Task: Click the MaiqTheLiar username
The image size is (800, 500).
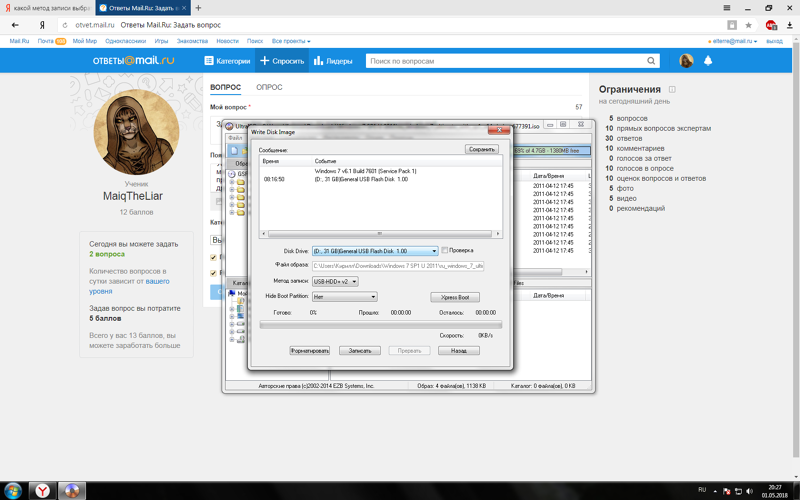Action: (133, 196)
